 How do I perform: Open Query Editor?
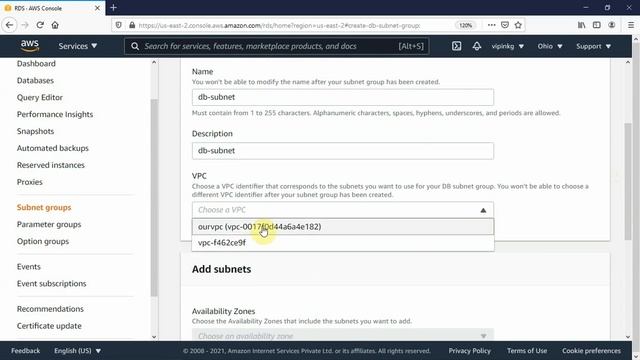click(40, 97)
